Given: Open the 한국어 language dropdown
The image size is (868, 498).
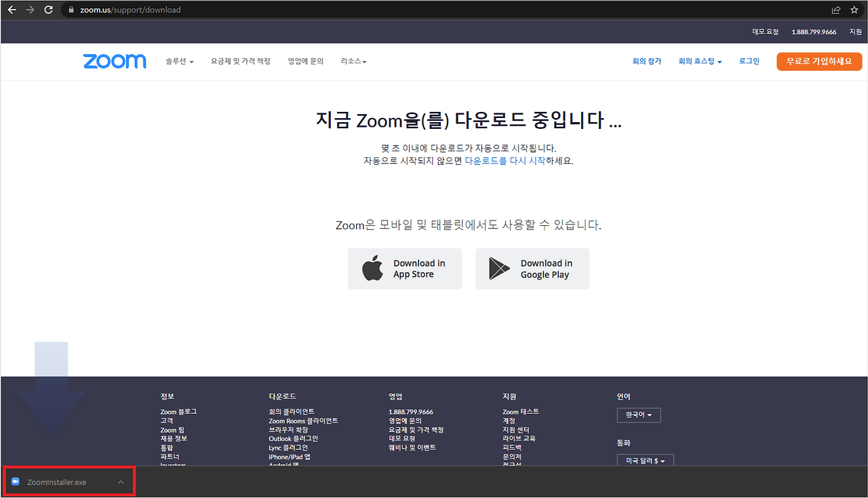Looking at the screenshot, I should coord(639,415).
